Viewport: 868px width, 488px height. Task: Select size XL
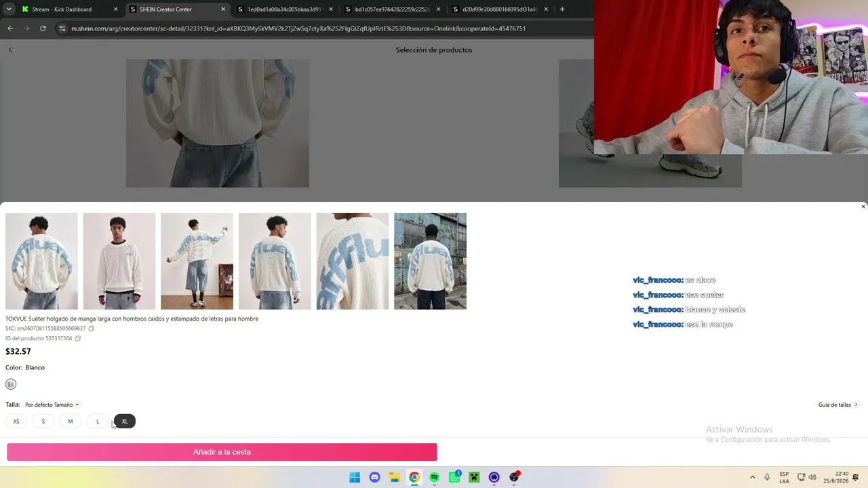125,422
